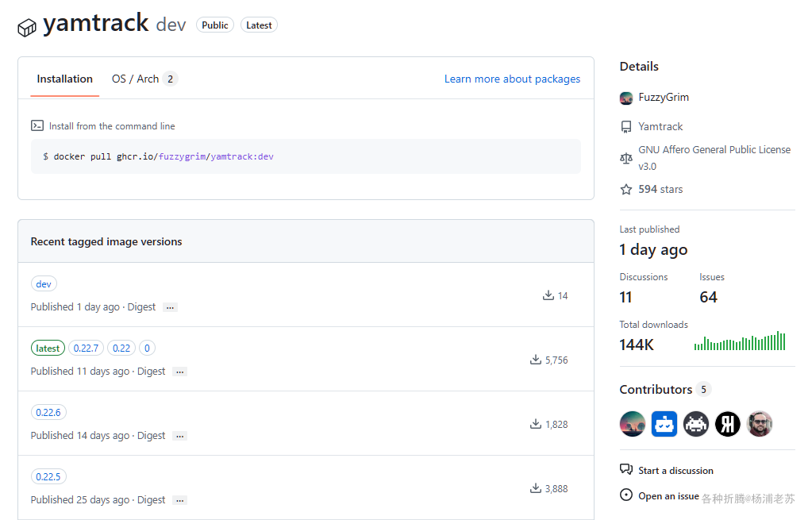Image resolution: width=812 pixels, height=520 pixels.
Task: Click Recent tagged image versions heading
Action: 106,241
